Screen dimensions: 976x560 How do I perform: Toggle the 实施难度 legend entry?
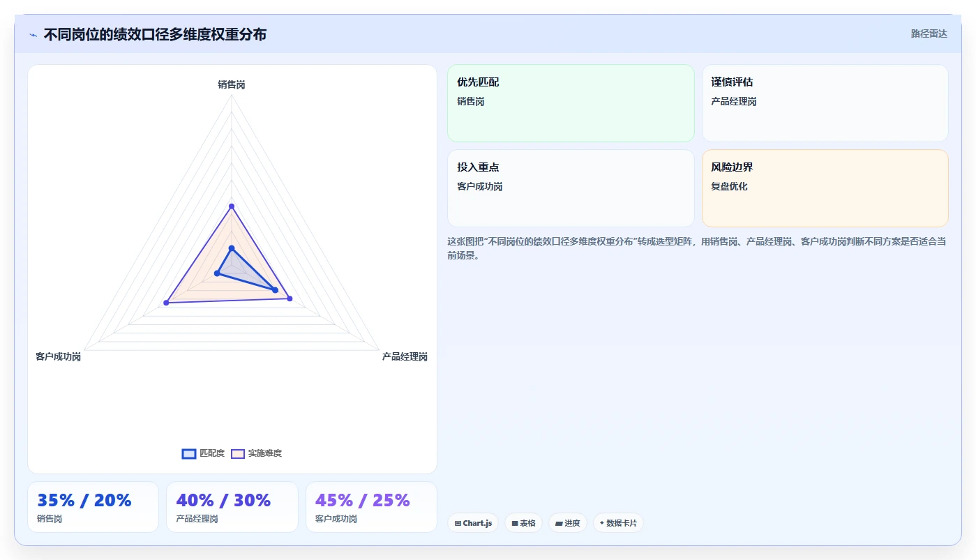coord(257,453)
